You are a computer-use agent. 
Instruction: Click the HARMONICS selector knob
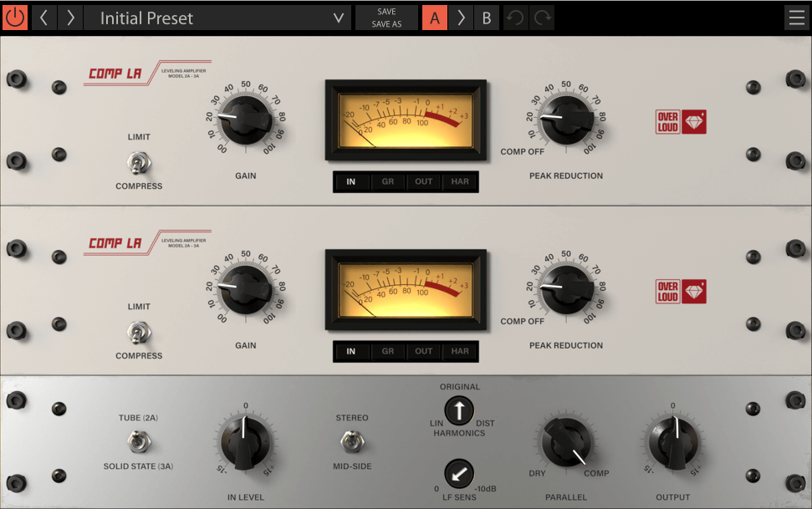click(x=459, y=410)
